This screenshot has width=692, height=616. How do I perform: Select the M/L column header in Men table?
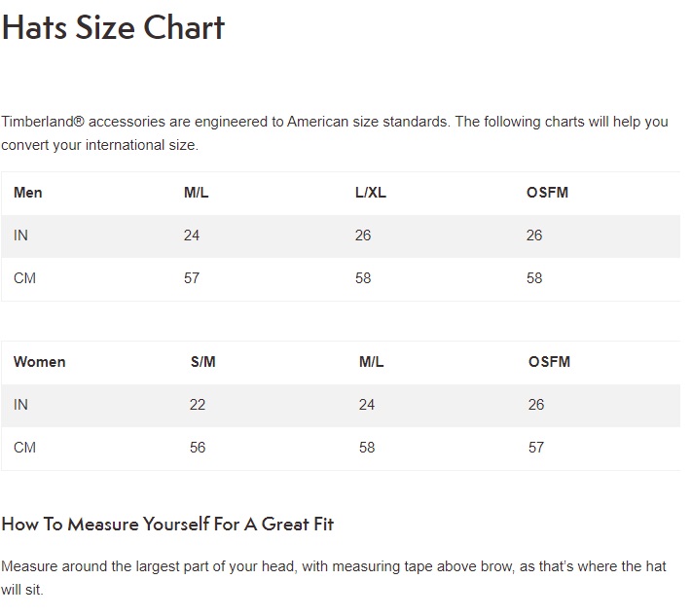(197, 193)
